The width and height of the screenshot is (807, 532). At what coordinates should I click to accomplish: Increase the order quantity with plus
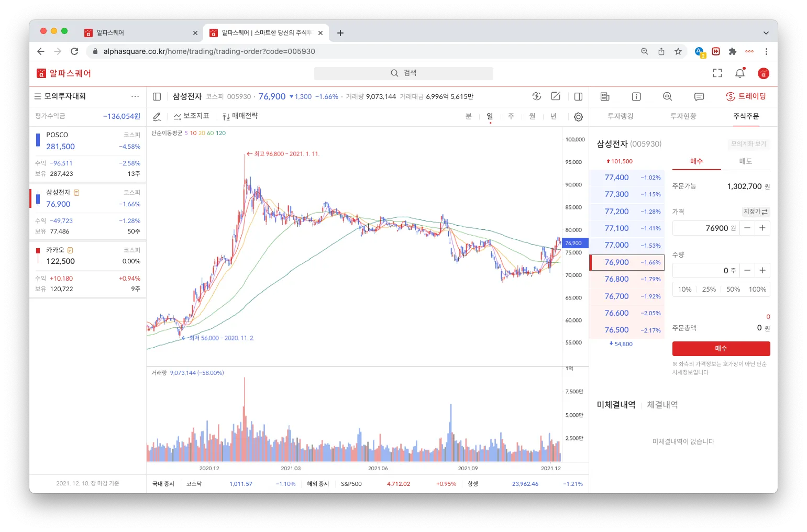coord(762,270)
